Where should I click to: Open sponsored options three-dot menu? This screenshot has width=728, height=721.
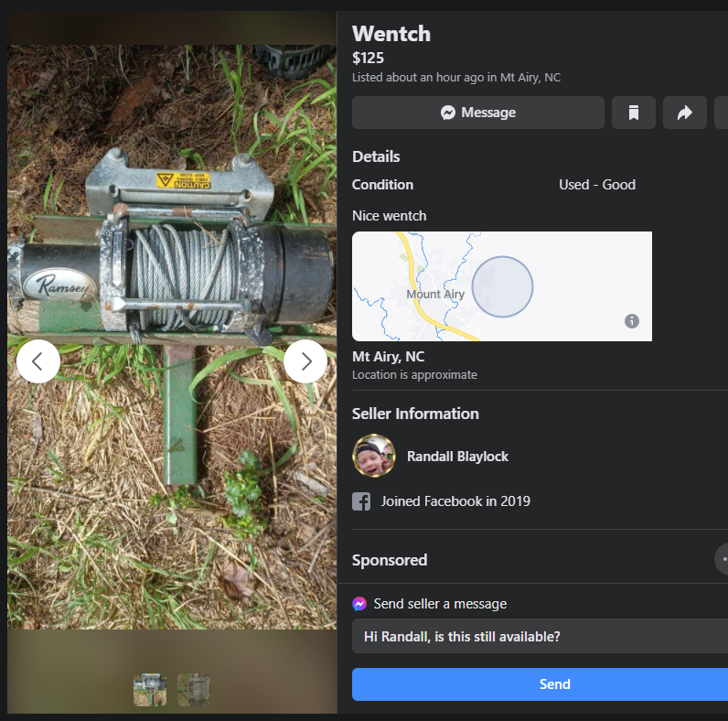pyautogui.click(x=722, y=559)
